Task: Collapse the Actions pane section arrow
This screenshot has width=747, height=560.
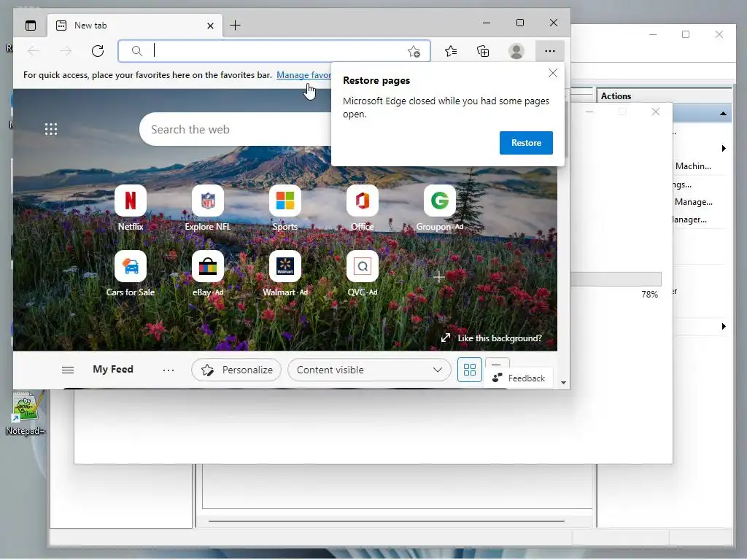Action: pos(723,114)
